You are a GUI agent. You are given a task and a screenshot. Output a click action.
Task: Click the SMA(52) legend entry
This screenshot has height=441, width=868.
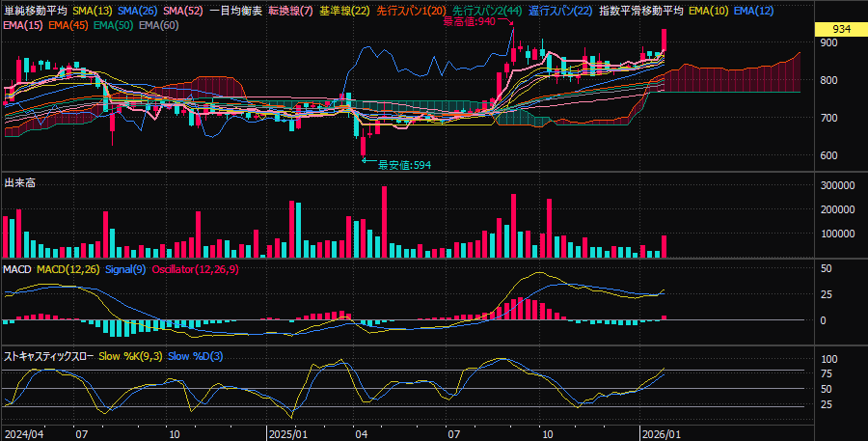point(185,10)
